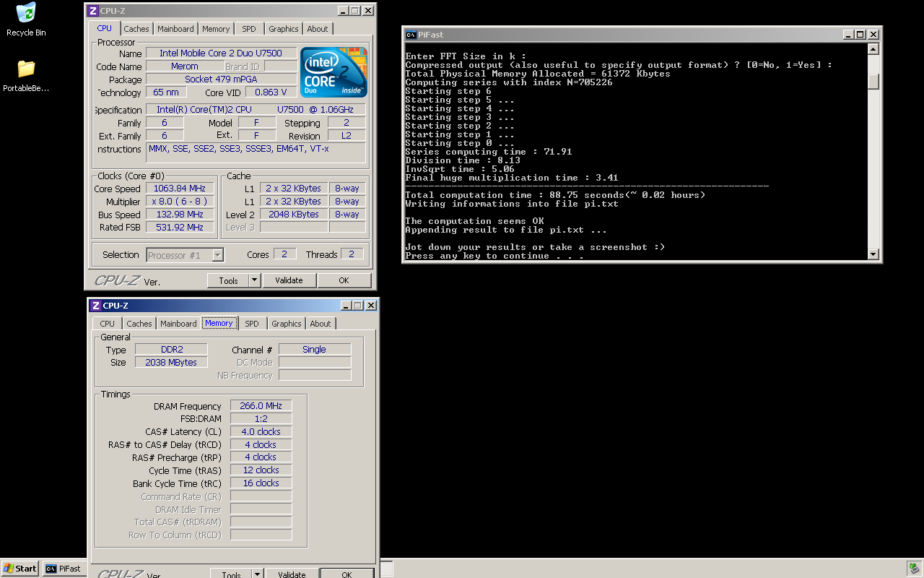Open Graphics tab in top CPU-Z

(x=284, y=29)
